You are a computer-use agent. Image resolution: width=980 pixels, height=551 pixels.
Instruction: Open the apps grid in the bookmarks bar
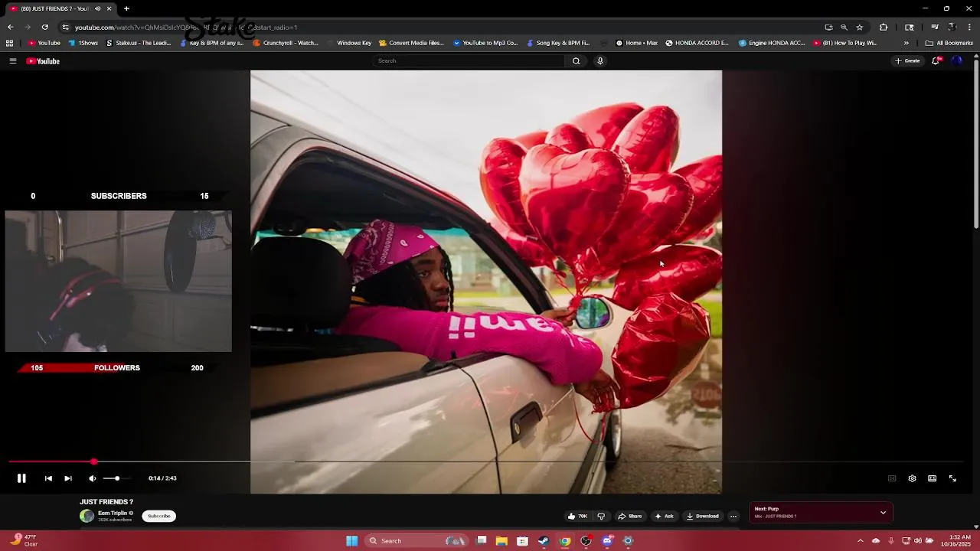click(9, 43)
